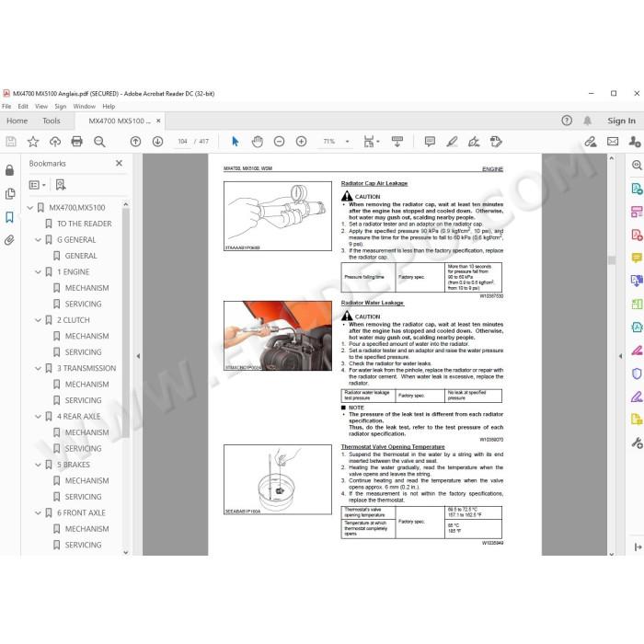The image size is (644, 644).
Task: Open MECHANISM under 3 TRANSMISSION
Action: coord(87,385)
